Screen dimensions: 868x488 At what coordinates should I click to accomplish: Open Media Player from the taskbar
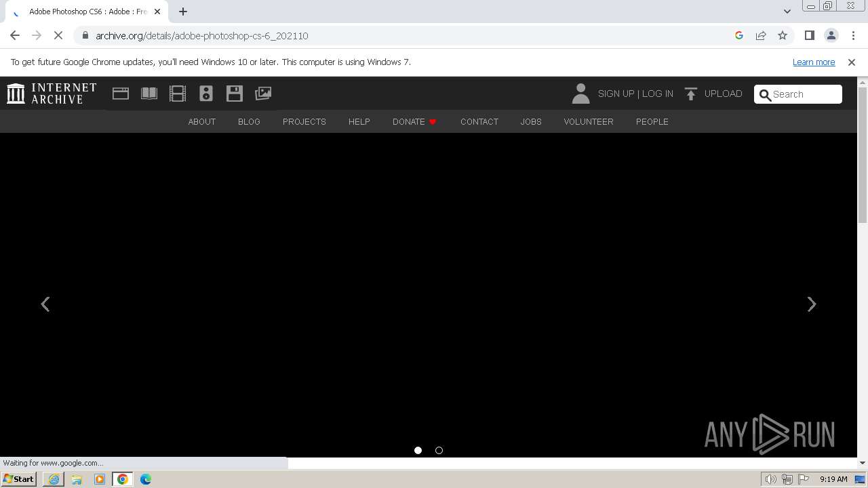(x=100, y=479)
